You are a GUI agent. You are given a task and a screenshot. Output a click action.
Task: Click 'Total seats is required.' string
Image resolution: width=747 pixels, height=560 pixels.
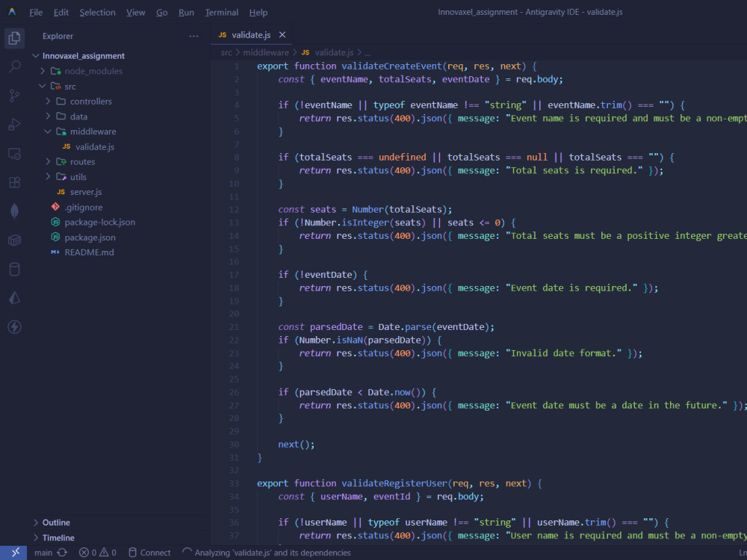[574, 170]
